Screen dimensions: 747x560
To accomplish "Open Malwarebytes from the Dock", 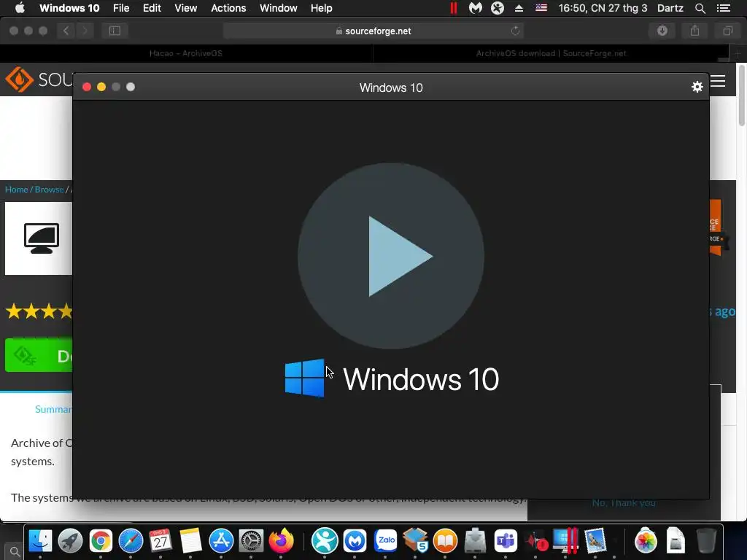I will click(x=355, y=541).
